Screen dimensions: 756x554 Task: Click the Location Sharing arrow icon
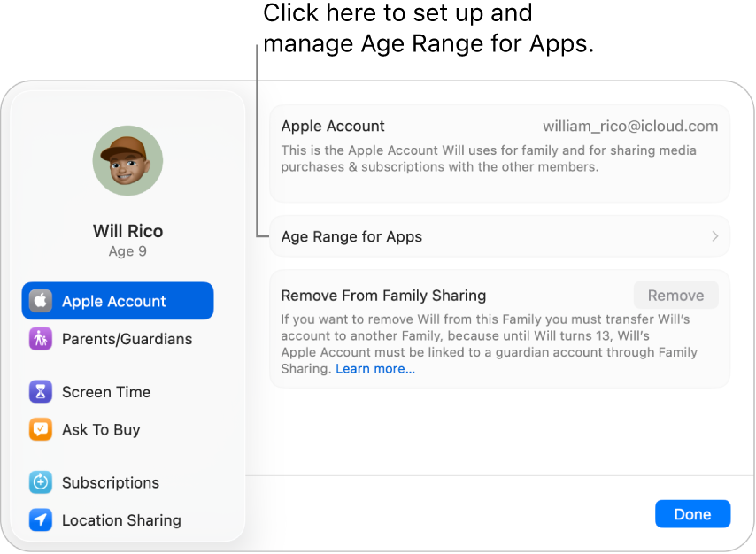pyautogui.click(x=41, y=520)
